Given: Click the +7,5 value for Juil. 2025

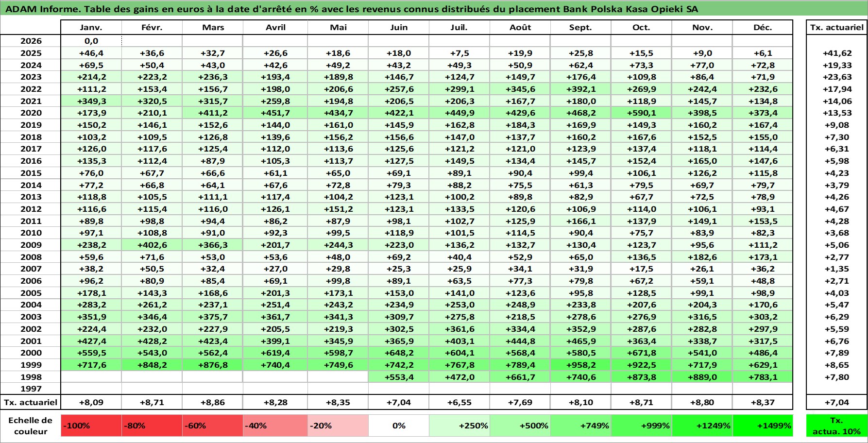Looking at the screenshot, I should (x=460, y=53).
